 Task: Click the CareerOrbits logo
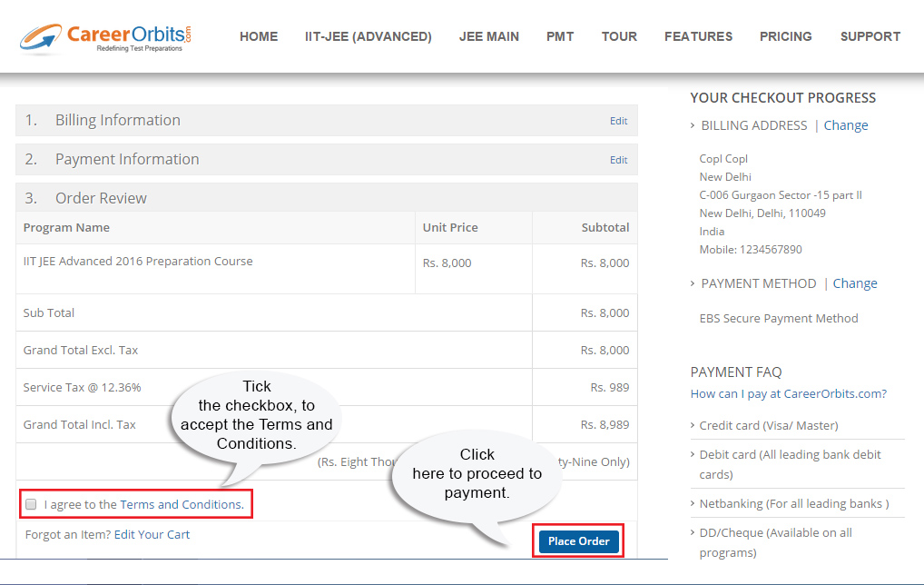[106, 36]
